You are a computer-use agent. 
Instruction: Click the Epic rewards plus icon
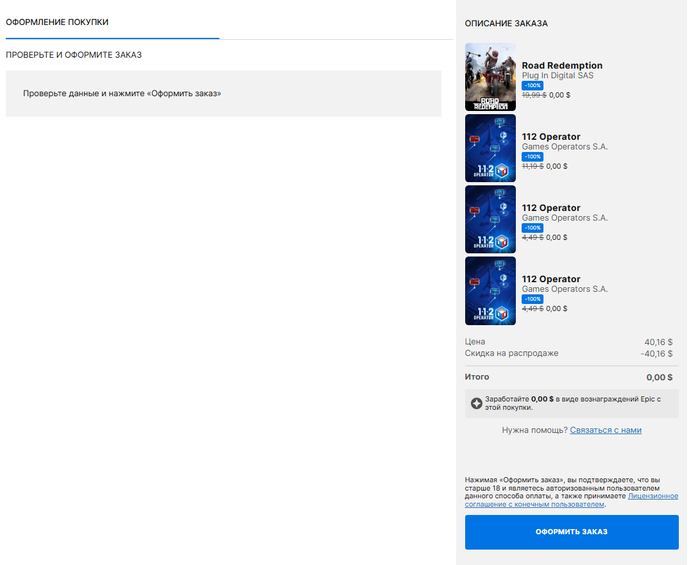pyautogui.click(x=476, y=403)
